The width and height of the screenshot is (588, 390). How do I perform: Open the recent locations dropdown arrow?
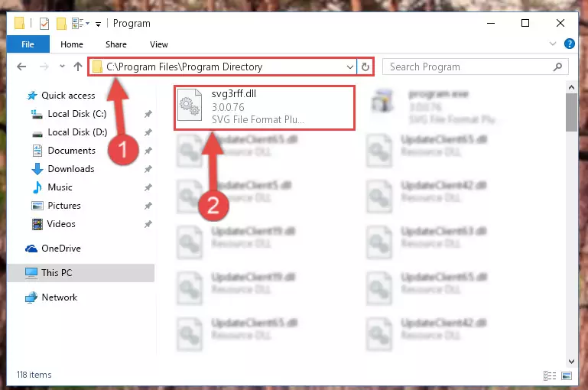click(62, 67)
